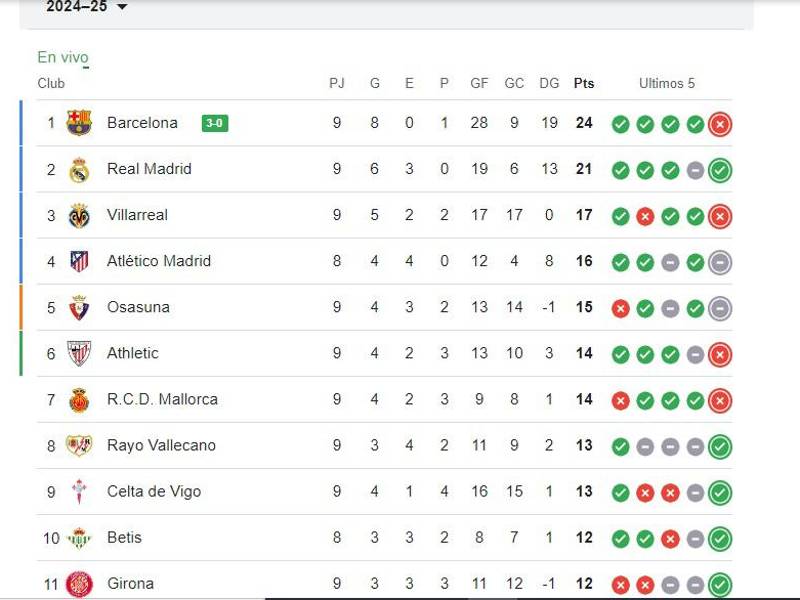The width and height of the screenshot is (800, 600).
Task: Click the Villarreal club crest
Action: [79, 215]
